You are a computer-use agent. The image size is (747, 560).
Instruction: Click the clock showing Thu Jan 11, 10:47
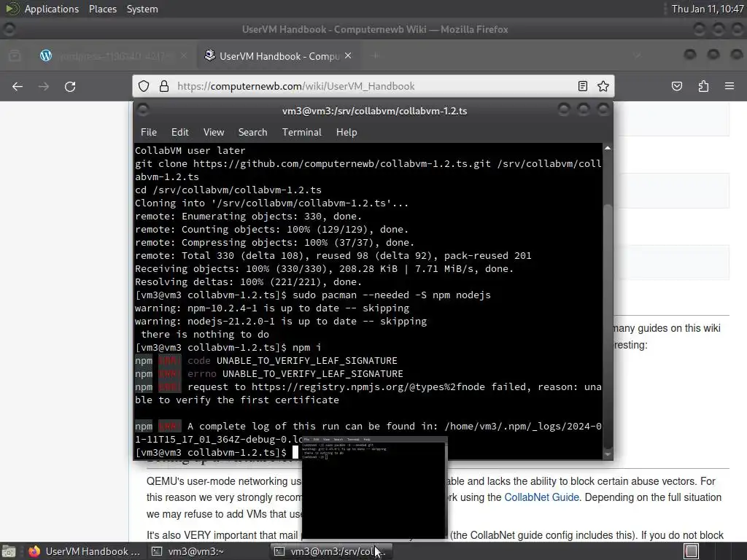pos(708,9)
